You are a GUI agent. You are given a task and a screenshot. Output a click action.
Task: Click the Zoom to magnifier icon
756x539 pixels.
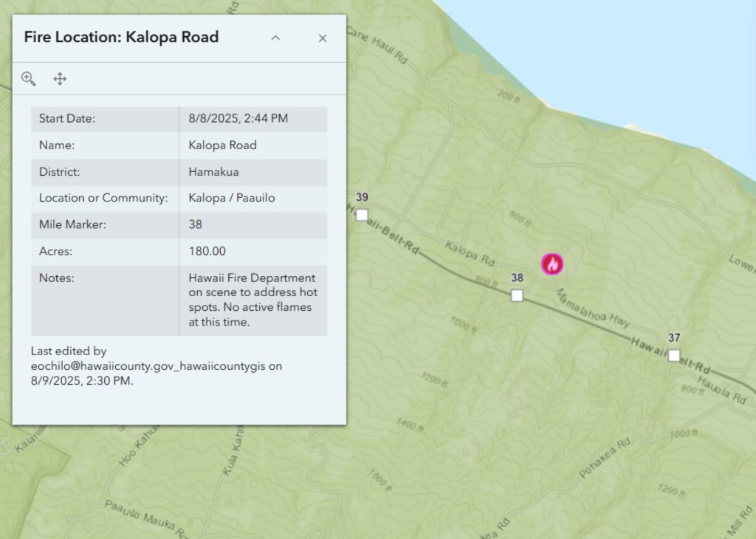pyautogui.click(x=29, y=79)
